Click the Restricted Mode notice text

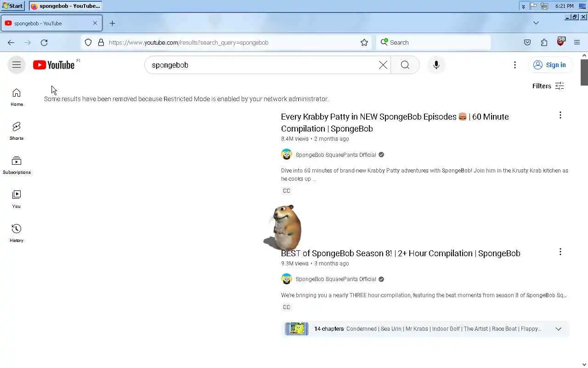[x=186, y=99]
